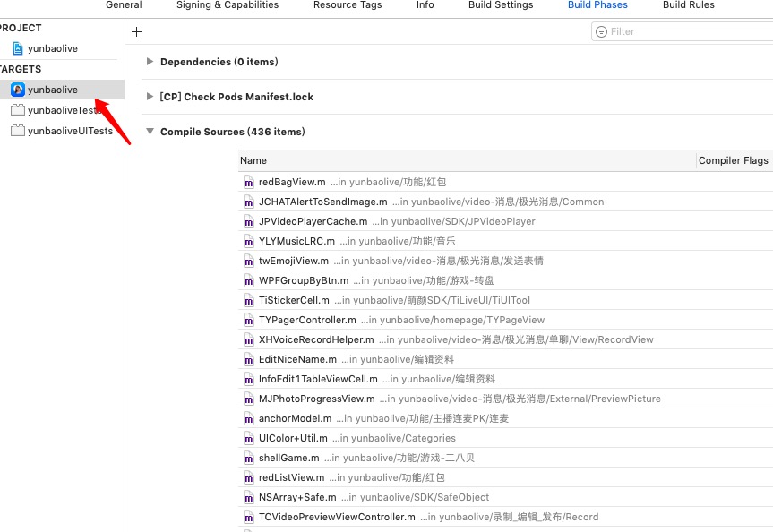Click MJPhotoProgressView.m file icon
Image resolution: width=773 pixels, height=532 pixels.
(x=248, y=399)
